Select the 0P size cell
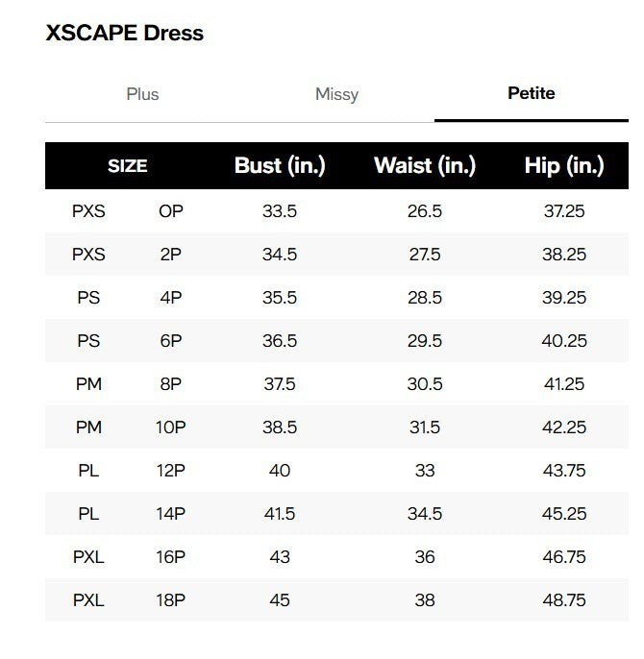 tap(170, 211)
